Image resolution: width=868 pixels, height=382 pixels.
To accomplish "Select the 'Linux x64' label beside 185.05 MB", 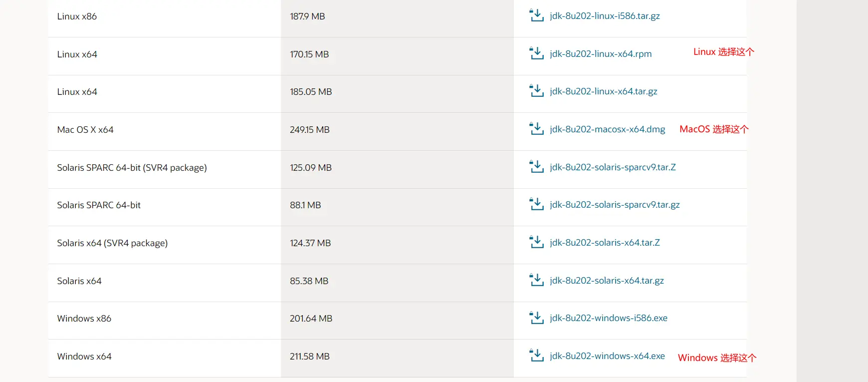I will tap(77, 92).
